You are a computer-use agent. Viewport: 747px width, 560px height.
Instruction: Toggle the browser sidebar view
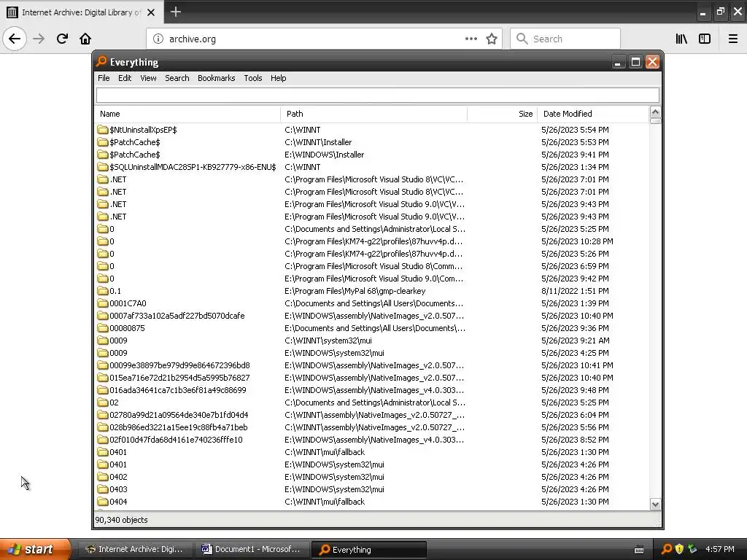[x=705, y=39]
